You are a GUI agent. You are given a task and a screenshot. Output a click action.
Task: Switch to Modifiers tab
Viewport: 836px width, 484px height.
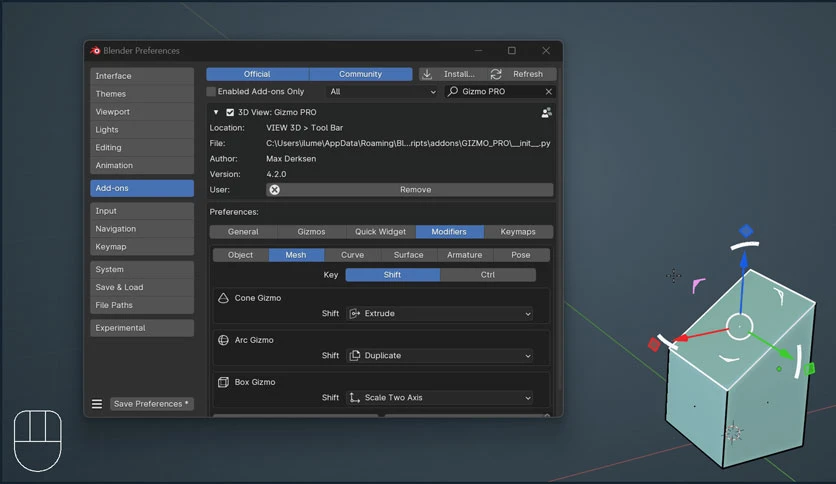pos(449,232)
